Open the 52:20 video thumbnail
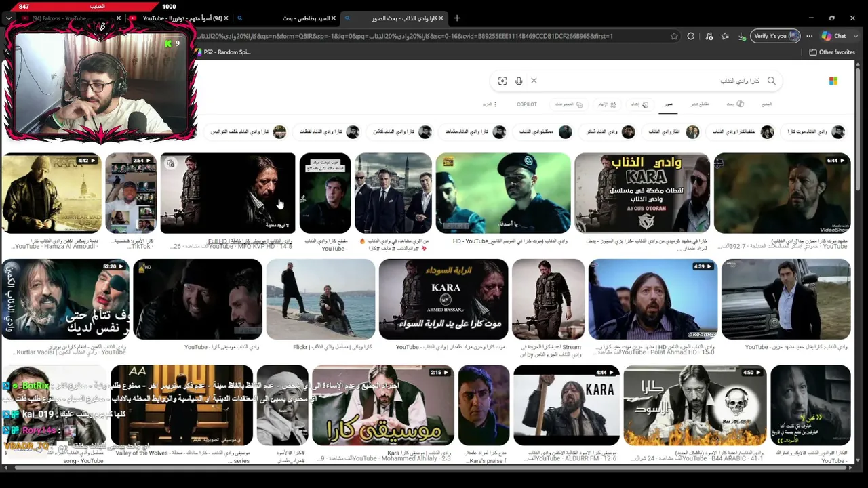This screenshot has height=488, width=868. [66, 299]
